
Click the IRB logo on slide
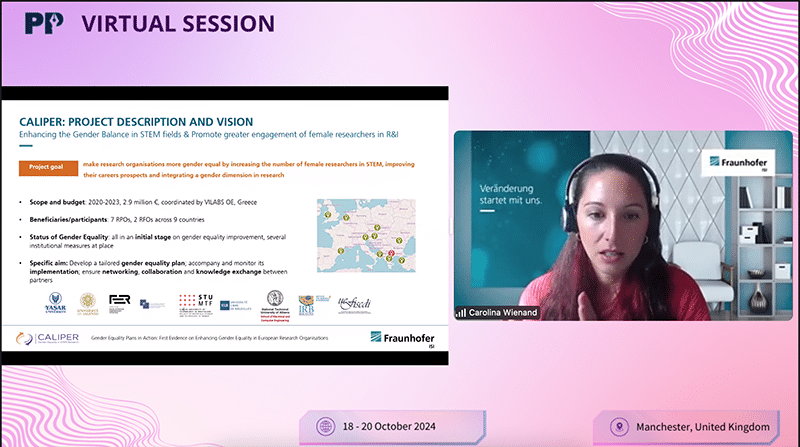click(x=307, y=301)
